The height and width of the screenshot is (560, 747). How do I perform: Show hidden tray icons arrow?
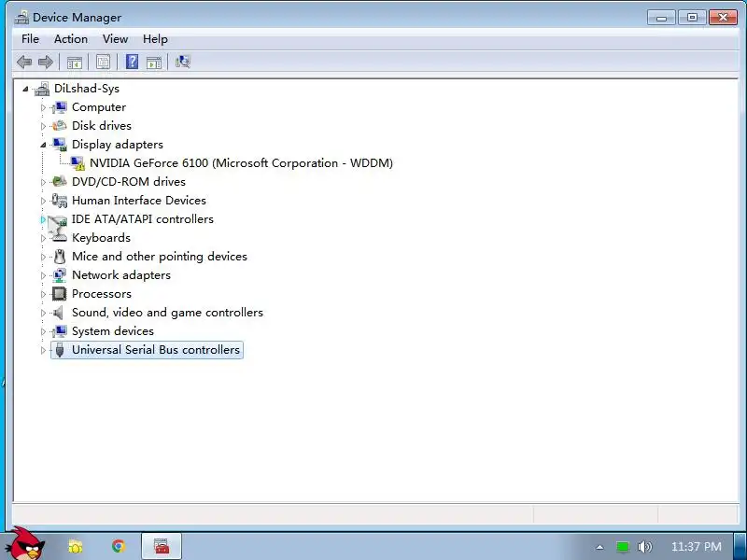[599, 547]
